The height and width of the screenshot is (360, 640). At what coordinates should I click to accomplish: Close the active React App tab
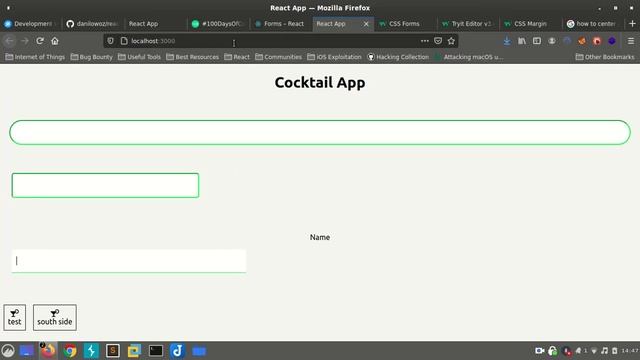click(366, 24)
